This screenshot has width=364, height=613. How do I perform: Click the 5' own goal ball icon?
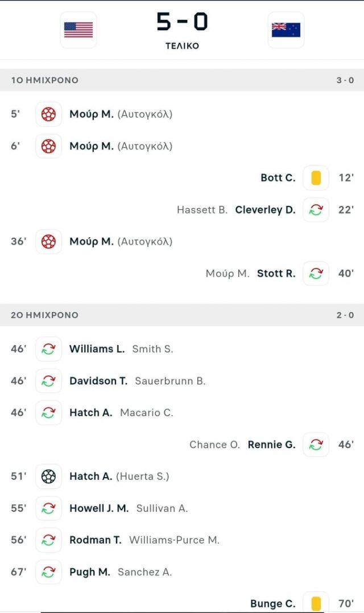tap(48, 114)
